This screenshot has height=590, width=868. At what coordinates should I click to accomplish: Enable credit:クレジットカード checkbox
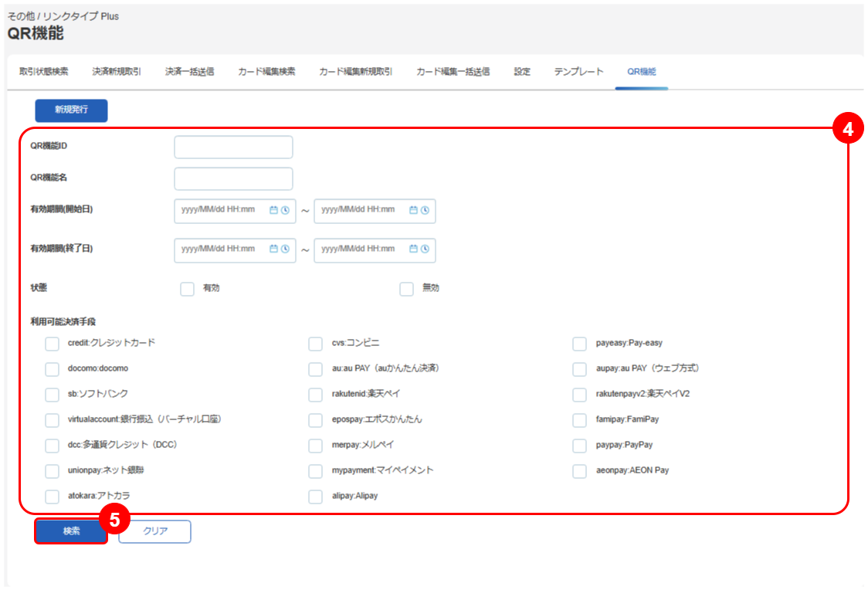click(x=52, y=344)
